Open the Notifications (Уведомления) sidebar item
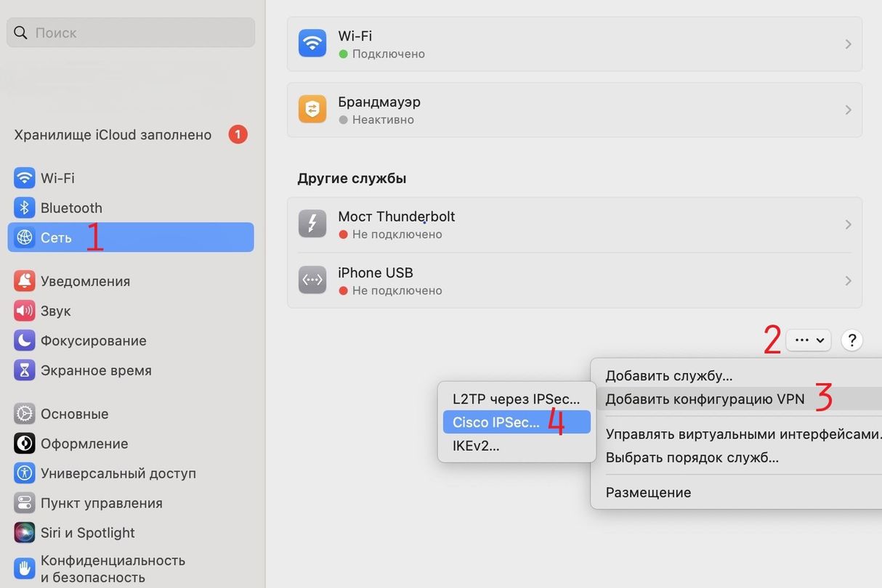Image resolution: width=882 pixels, height=588 pixels. (84, 281)
